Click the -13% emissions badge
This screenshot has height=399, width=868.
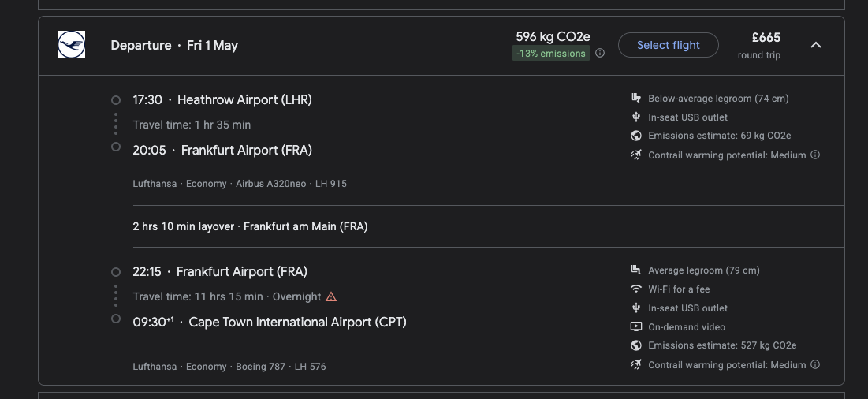[x=550, y=54]
